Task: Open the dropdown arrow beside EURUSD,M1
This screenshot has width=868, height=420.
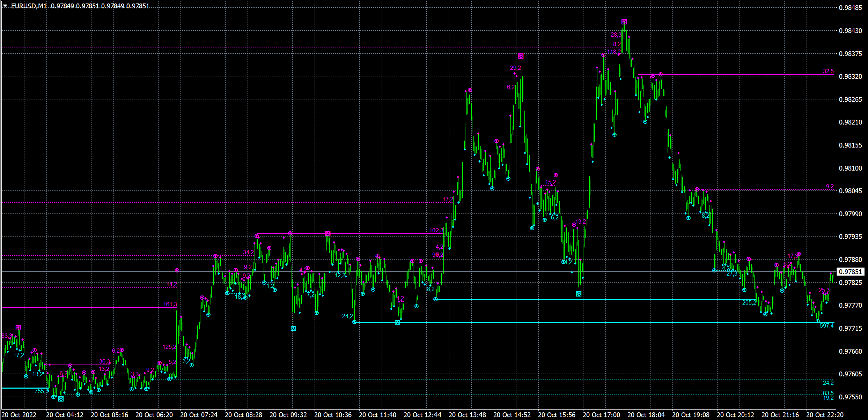Action: (x=5, y=6)
